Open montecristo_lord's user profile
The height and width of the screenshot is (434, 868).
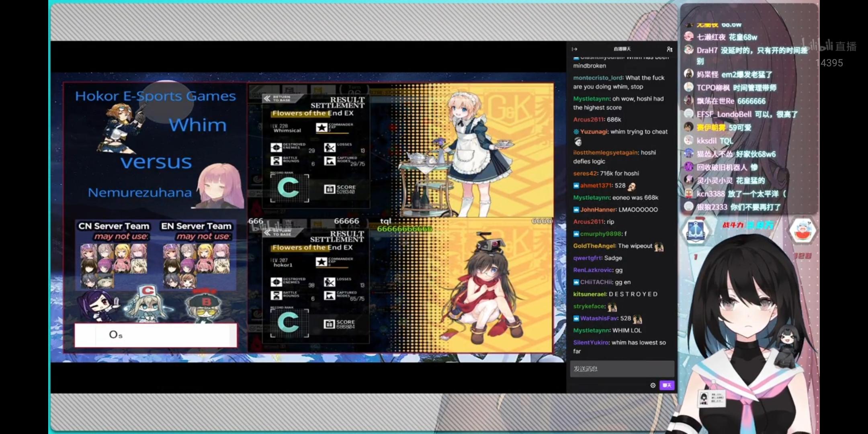(x=598, y=78)
